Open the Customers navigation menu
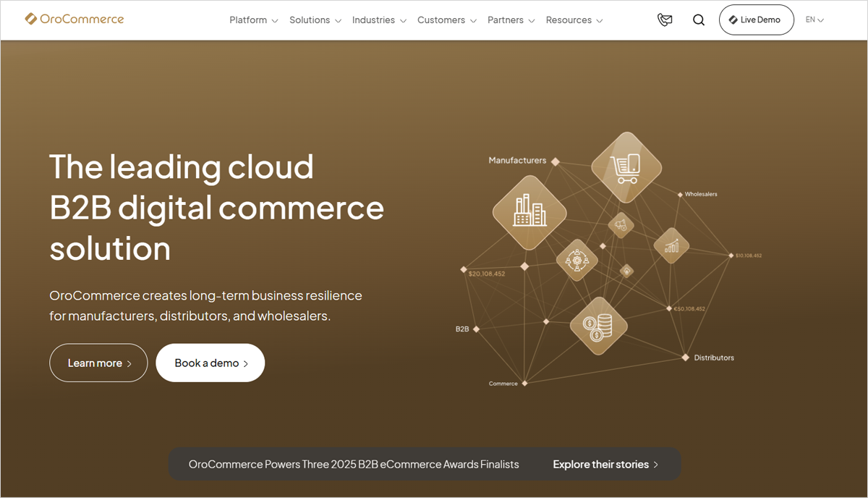Image resolution: width=868 pixels, height=498 pixels. 446,20
